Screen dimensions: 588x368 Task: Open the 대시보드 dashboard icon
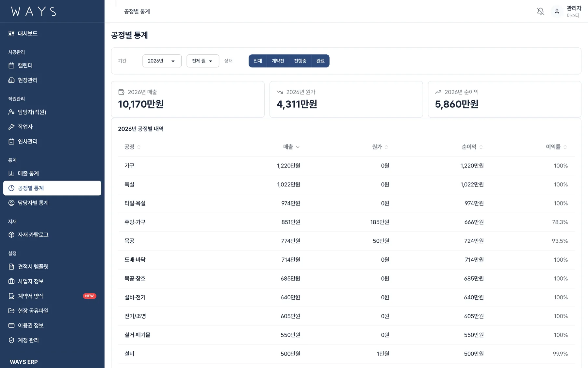click(x=11, y=33)
